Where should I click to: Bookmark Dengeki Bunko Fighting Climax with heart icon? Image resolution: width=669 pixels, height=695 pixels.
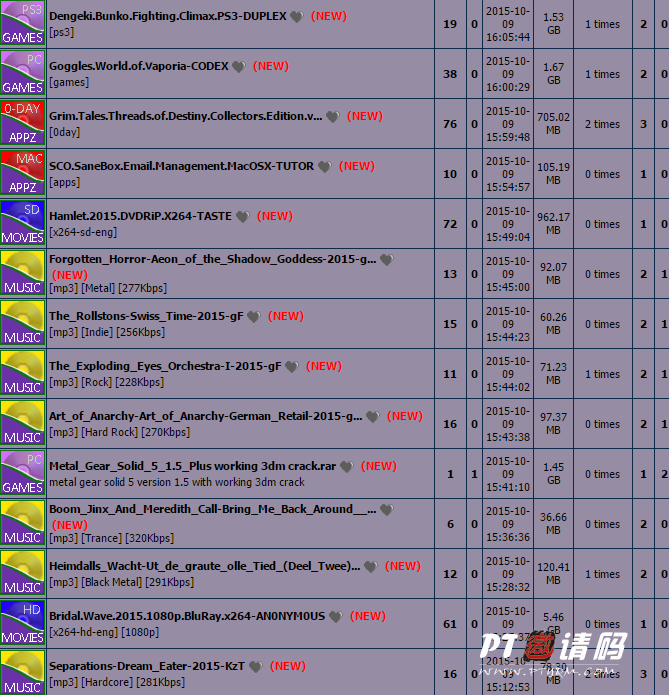click(x=297, y=17)
